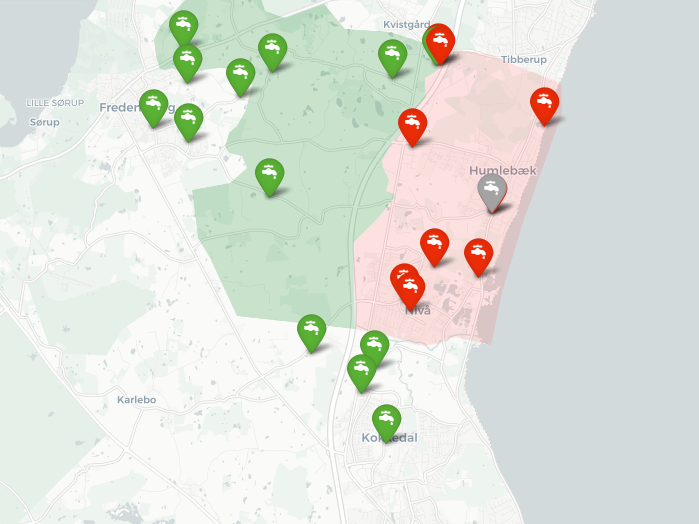Click the green marker below the red zone's southwest corner

pyautogui.click(x=374, y=348)
